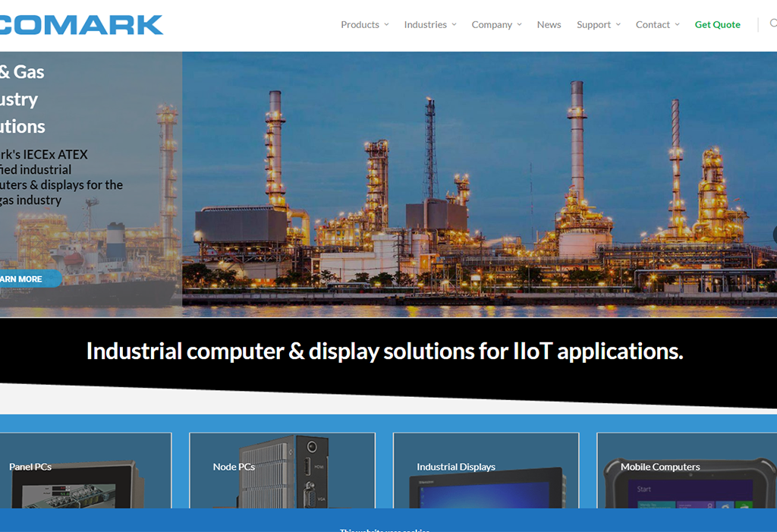
Task: Click the green Get Quote link
Action: click(x=717, y=24)
